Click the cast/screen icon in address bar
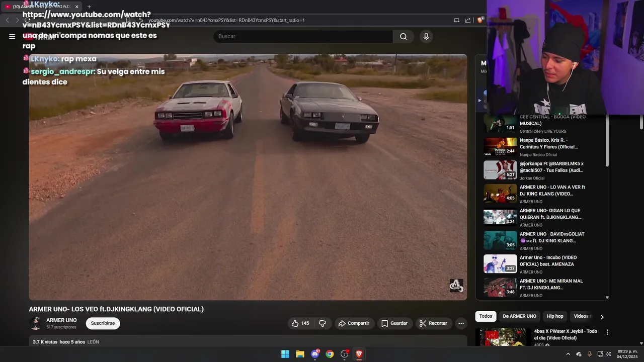 tap(456, 20)
